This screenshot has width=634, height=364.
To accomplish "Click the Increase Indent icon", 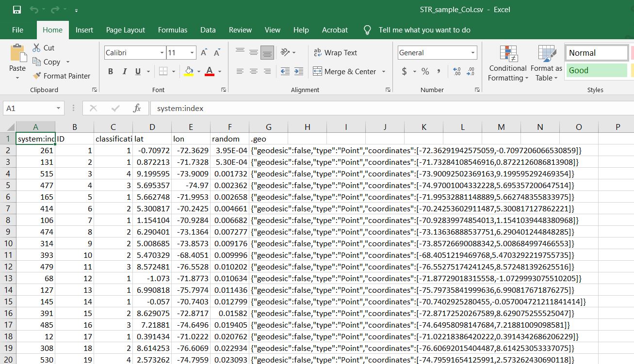I will [x=299, y=71].
